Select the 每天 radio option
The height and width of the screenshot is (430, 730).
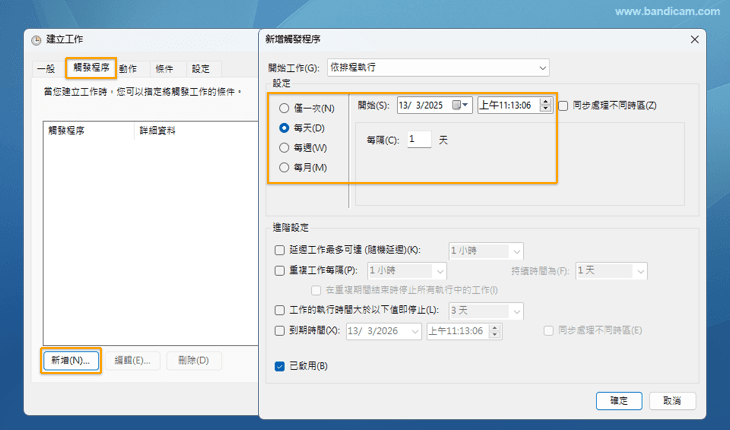(x=285, y=128)
